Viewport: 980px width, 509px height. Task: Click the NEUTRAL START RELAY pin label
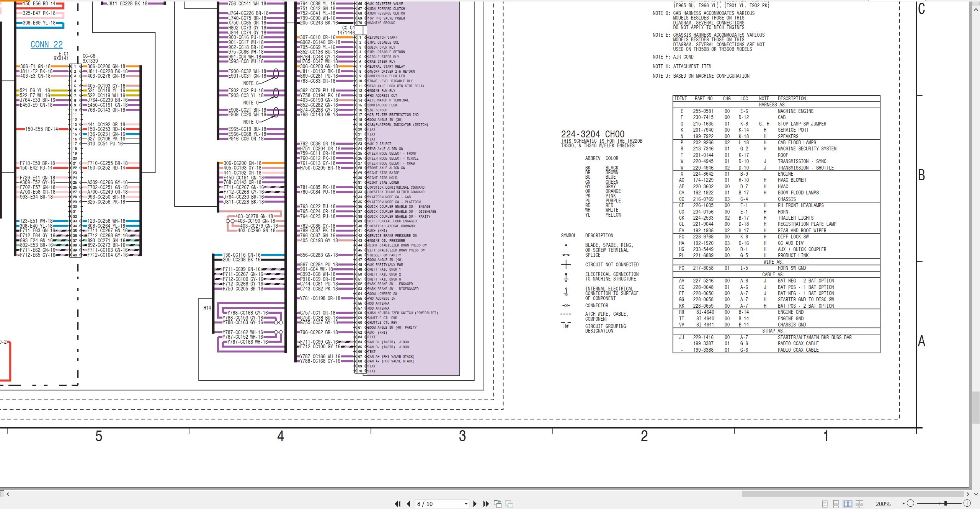tap(386, 66)
